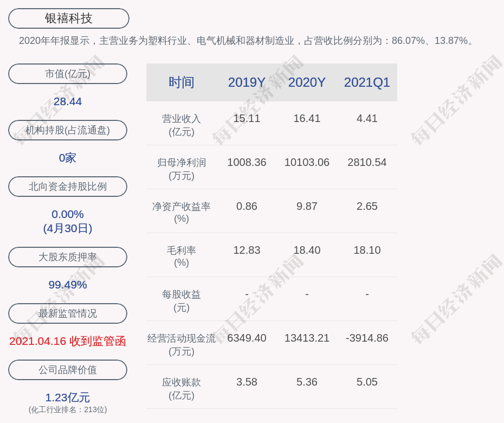Click ROE value 2.65
Screen dimensions: 504x423
point(367,206)
